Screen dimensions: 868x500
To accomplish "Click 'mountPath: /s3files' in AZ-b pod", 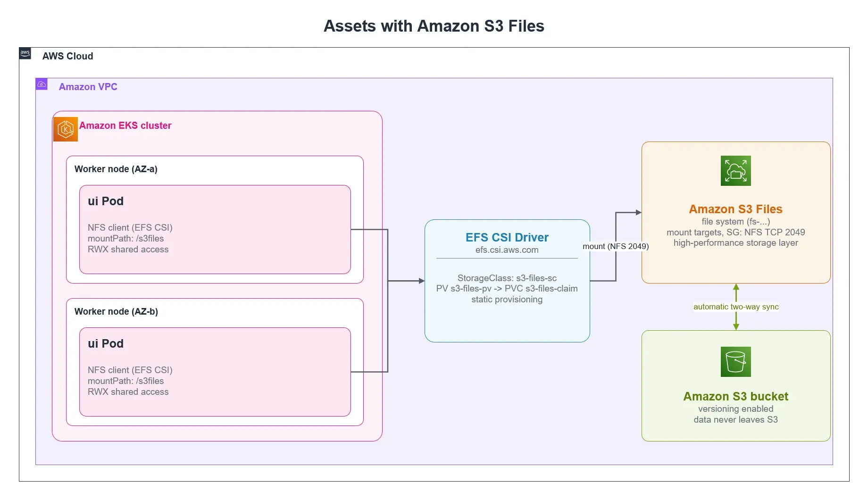I will tap(126, 381).
